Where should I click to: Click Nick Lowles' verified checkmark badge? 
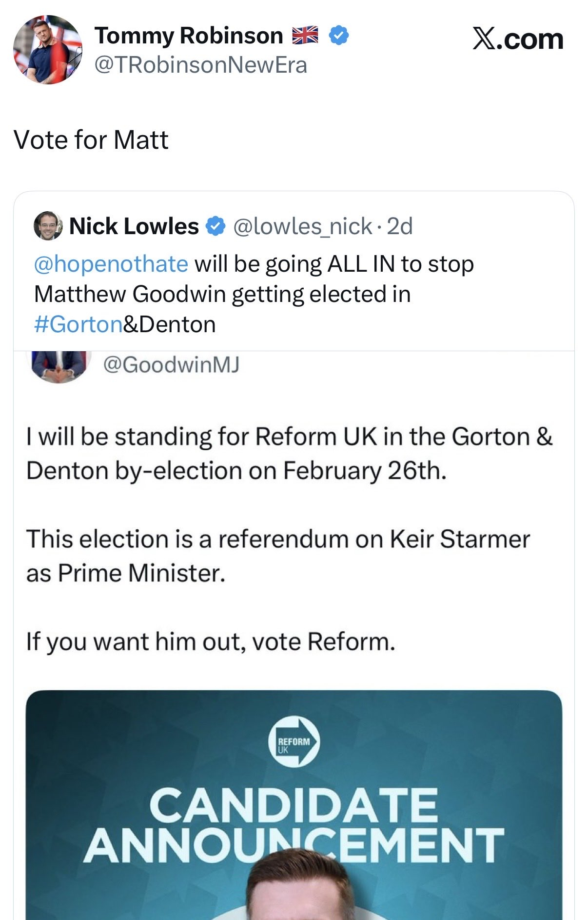pos(216,226)
